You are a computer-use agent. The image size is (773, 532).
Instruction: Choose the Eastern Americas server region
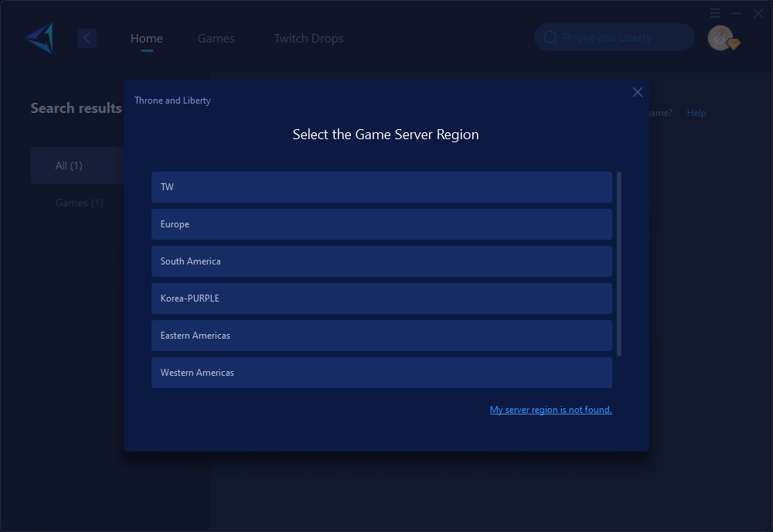[382, 336]
